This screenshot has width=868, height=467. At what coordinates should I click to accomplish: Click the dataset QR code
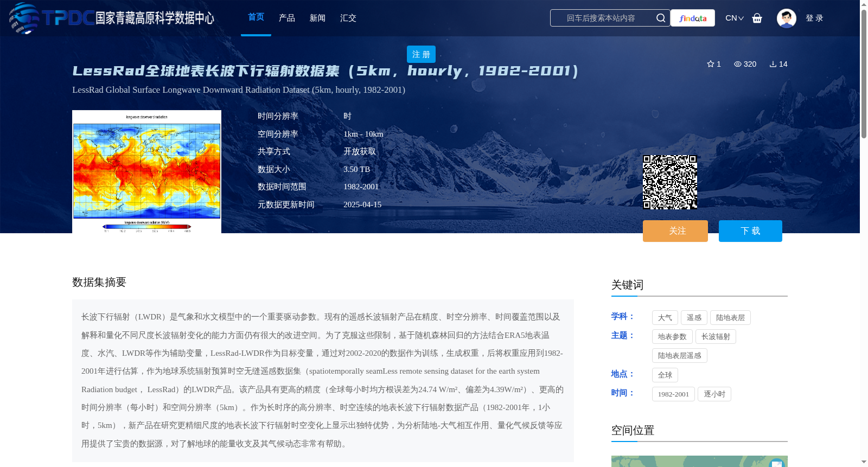[x=670, y=182]
